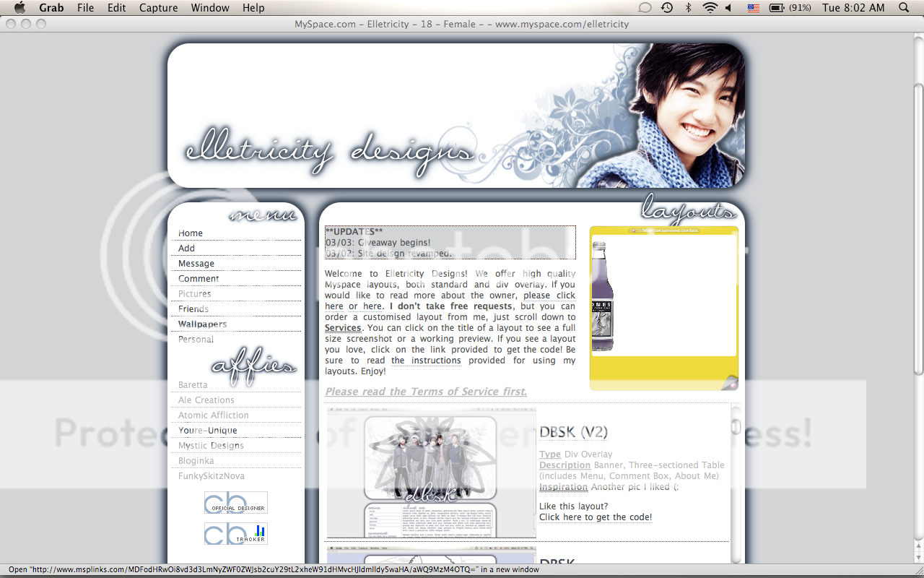The height and width of the screenshot is (578, 924).
Task: Open the Wi-Fi status menu
Action: [710, 8]
